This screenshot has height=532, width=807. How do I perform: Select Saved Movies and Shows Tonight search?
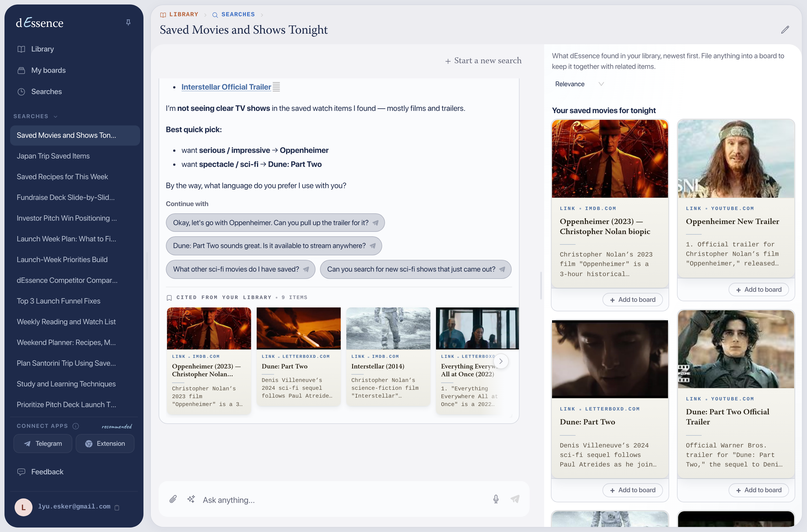(x=75, y=135)
